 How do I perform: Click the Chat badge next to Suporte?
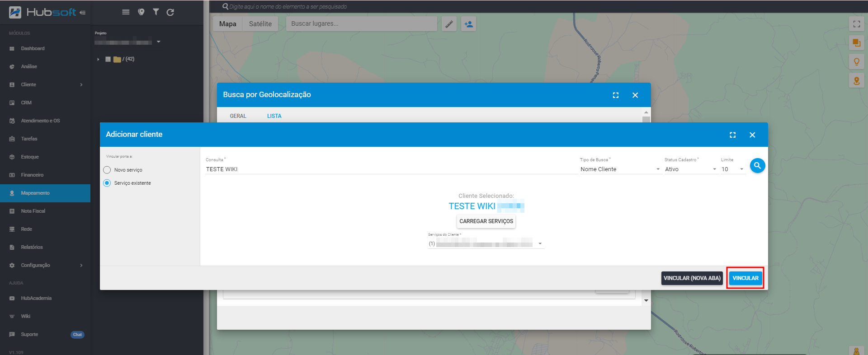[x=77, y=335]
